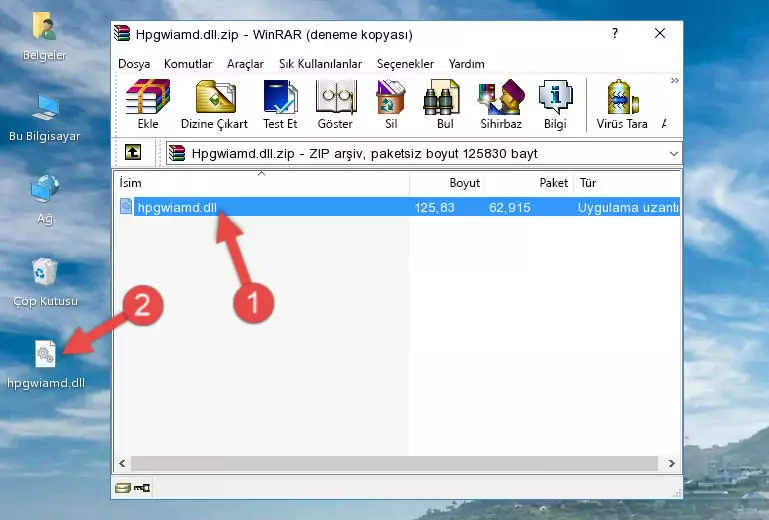
Task: Select hpgwiamd.dll in the archive list
Action: coord(177,208)
